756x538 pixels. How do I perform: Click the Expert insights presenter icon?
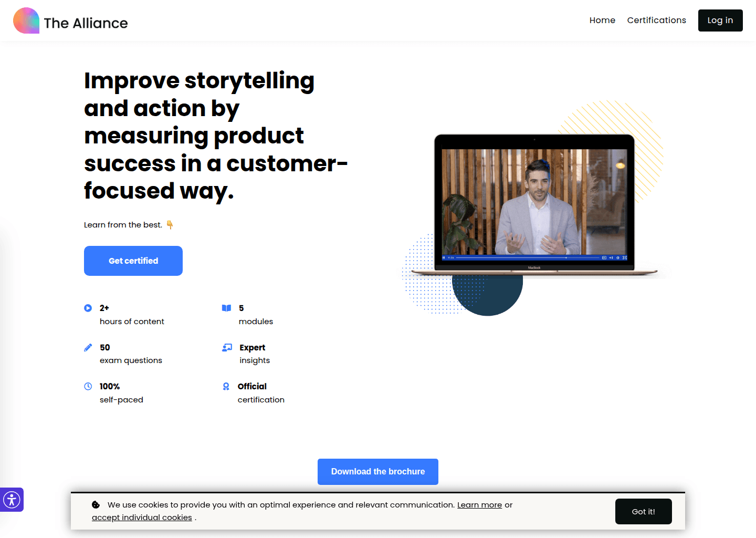pyautogui.click(x=227, y=347)
